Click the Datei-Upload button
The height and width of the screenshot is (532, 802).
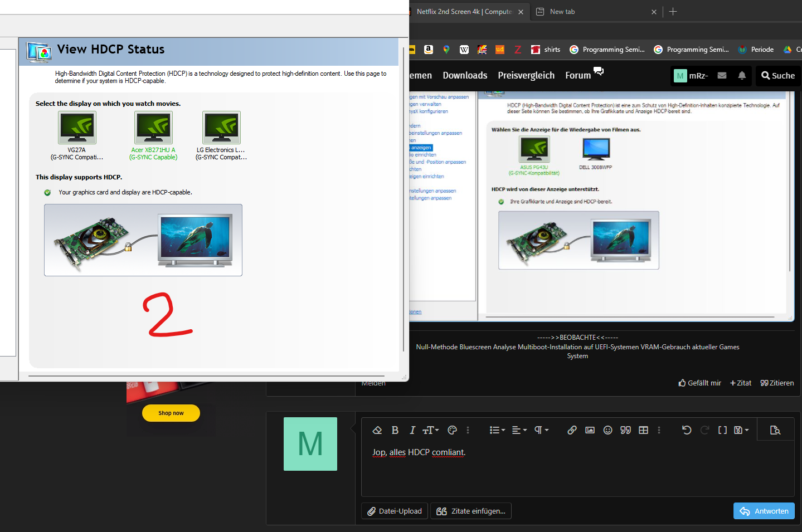tap(395, 511)
